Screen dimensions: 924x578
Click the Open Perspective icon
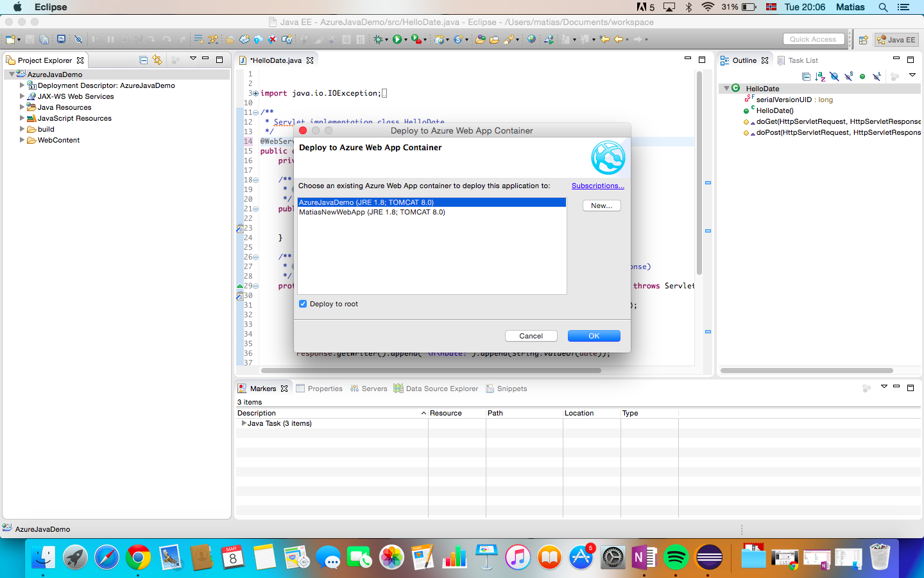click(864, 40)
